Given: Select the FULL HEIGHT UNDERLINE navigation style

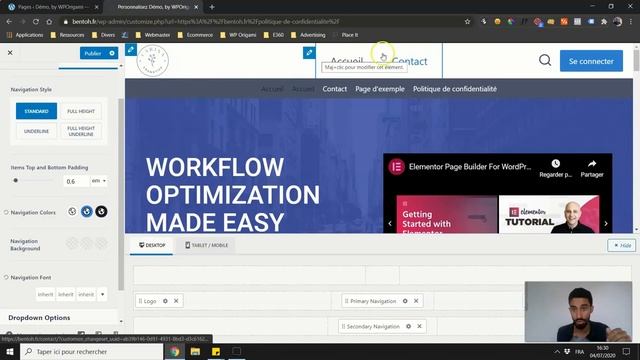Looking at the screenshot, I should pyautogui.click(x=81, y=131).
